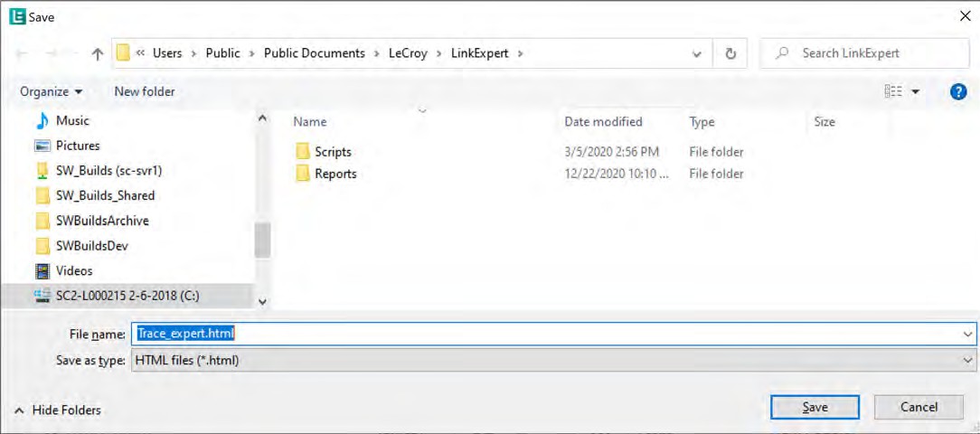Click the Search LinkExpert field
The height and width of the screenshot is (434, 980).
pyautogui.click(x=864, y=53)
